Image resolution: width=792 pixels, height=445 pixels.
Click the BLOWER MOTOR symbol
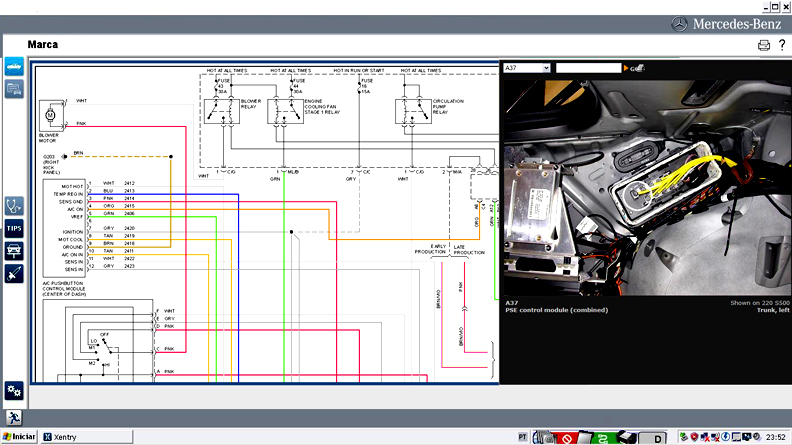51,115
